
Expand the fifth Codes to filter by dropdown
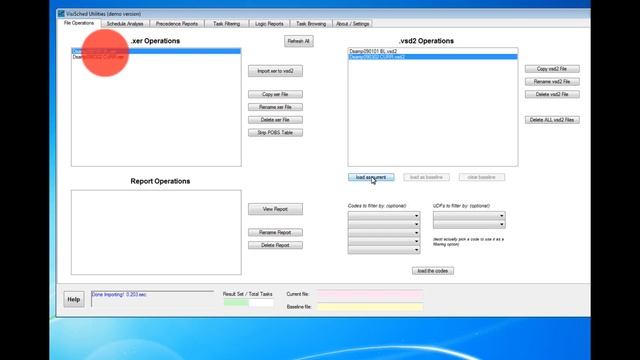[x=416, y=250]
